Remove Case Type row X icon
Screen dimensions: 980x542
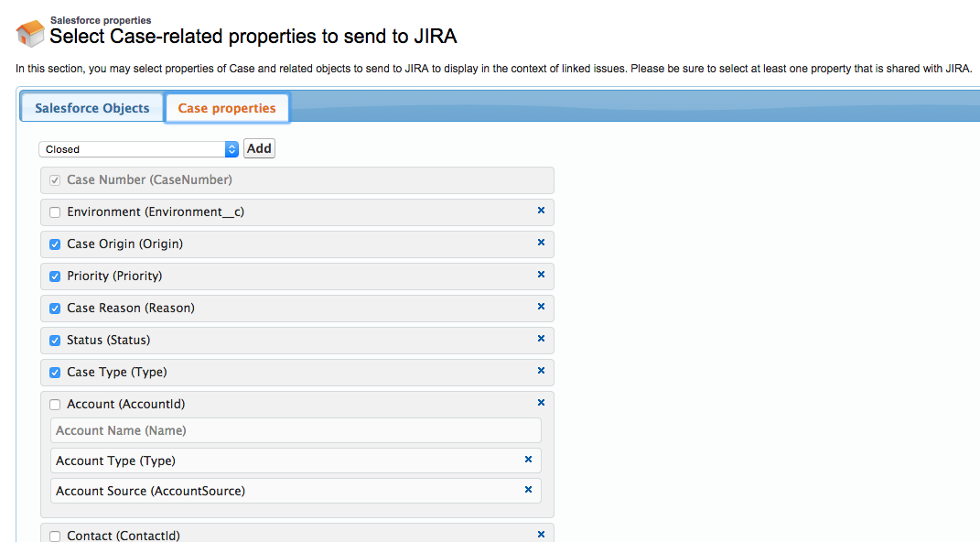coord(542,371)
